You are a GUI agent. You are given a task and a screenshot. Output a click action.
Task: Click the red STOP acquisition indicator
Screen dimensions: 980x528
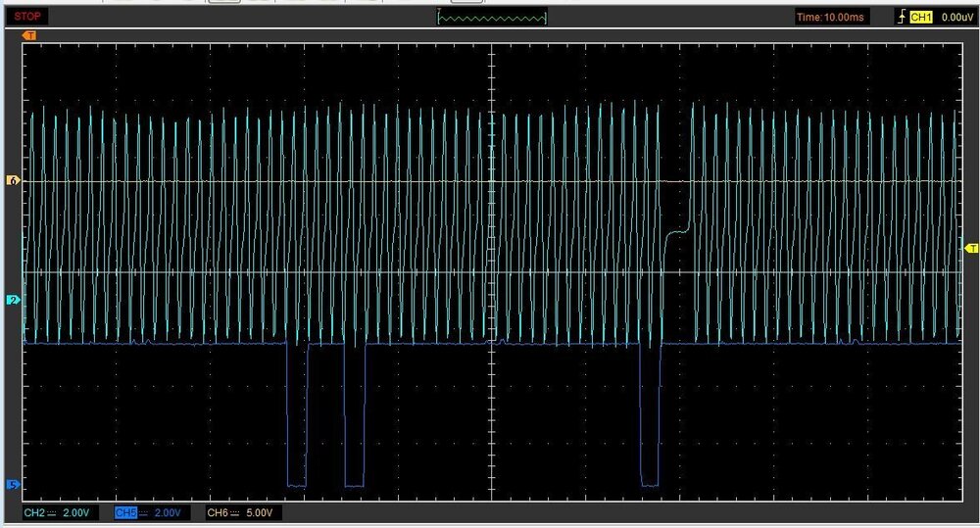coord(27,17)
